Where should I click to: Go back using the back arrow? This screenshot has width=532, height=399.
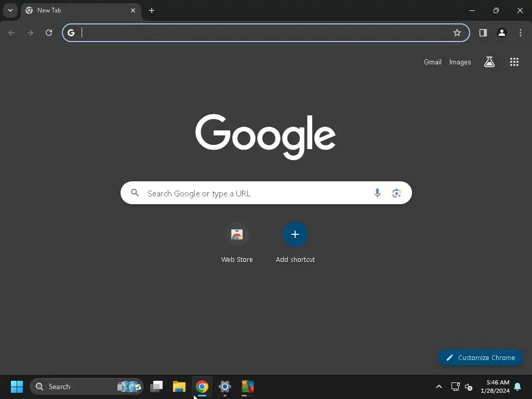[11, 33]
